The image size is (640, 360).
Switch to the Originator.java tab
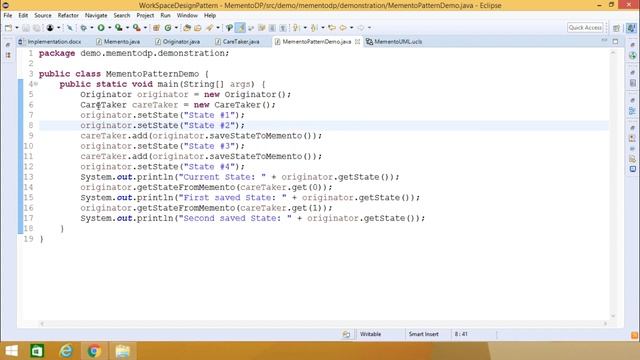[x=178, y=42]
